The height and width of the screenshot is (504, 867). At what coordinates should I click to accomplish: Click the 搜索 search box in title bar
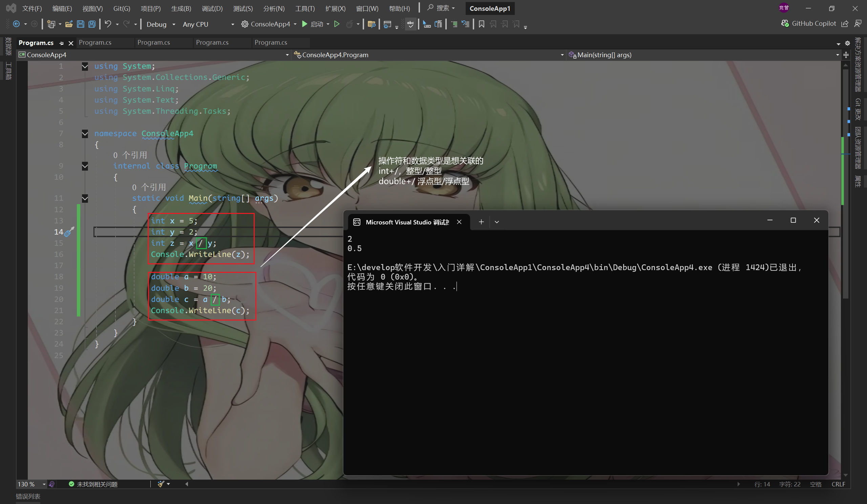[441, 8]
